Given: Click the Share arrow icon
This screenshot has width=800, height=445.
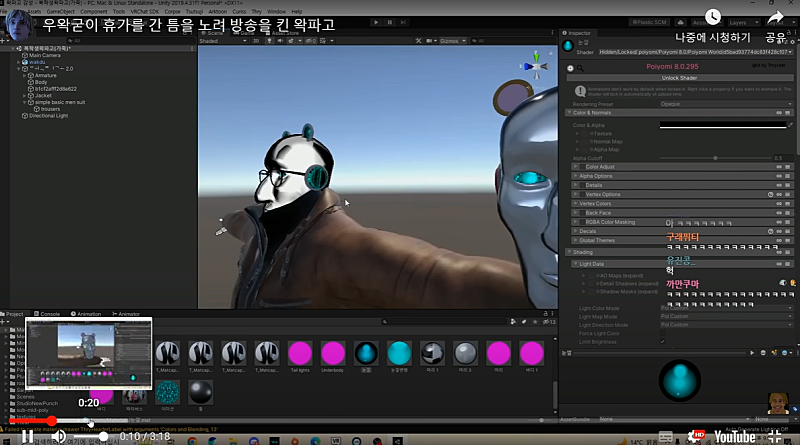Looking at the screenshot, I should click(775, 17).
